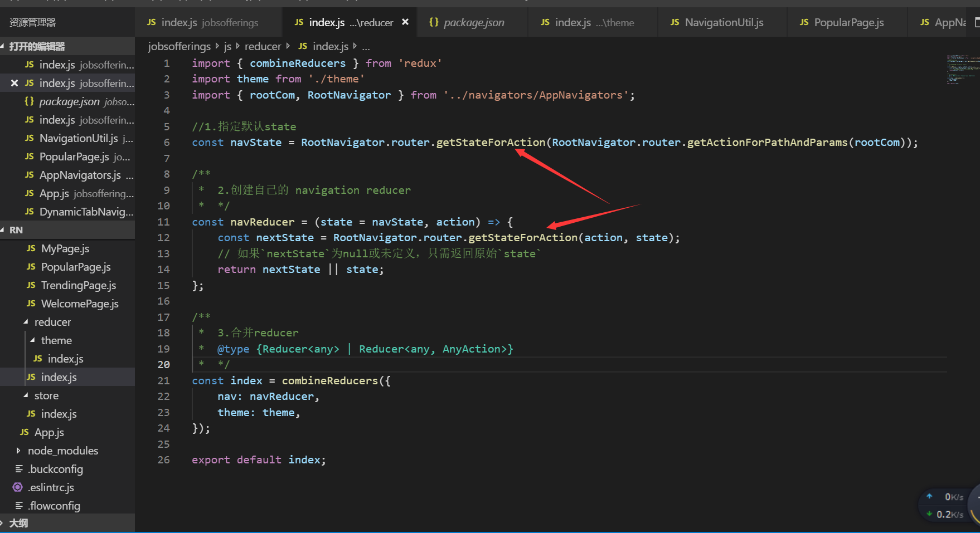Click the package.json tab braces icon
The height and width of the screenshot is (533, 980).
433,22
